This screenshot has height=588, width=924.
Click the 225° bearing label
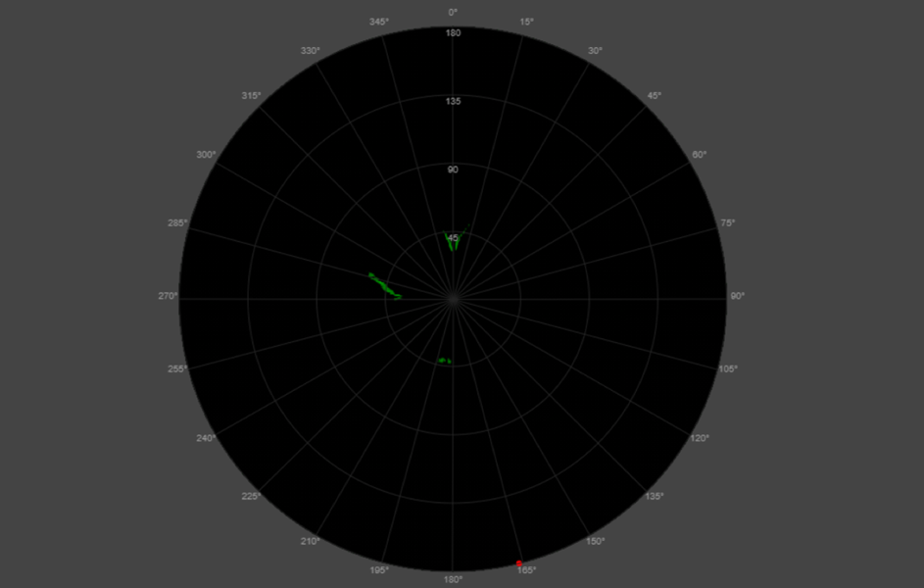251,496
